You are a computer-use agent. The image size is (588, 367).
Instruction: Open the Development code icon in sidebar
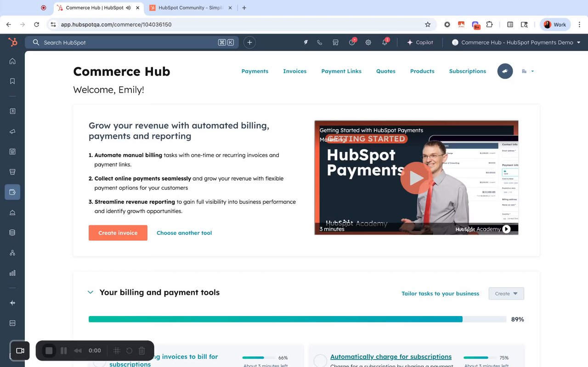click(x=12, y=323)
